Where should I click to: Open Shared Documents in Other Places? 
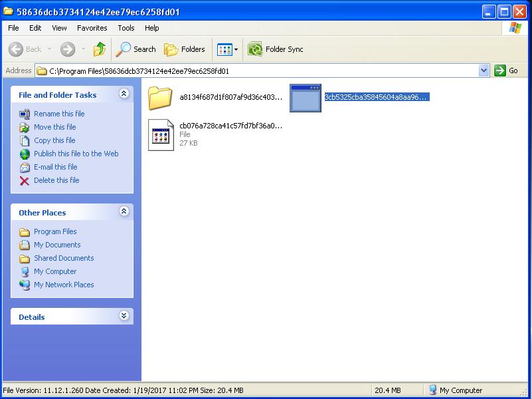pyautogui.click(x=64, y=258)
